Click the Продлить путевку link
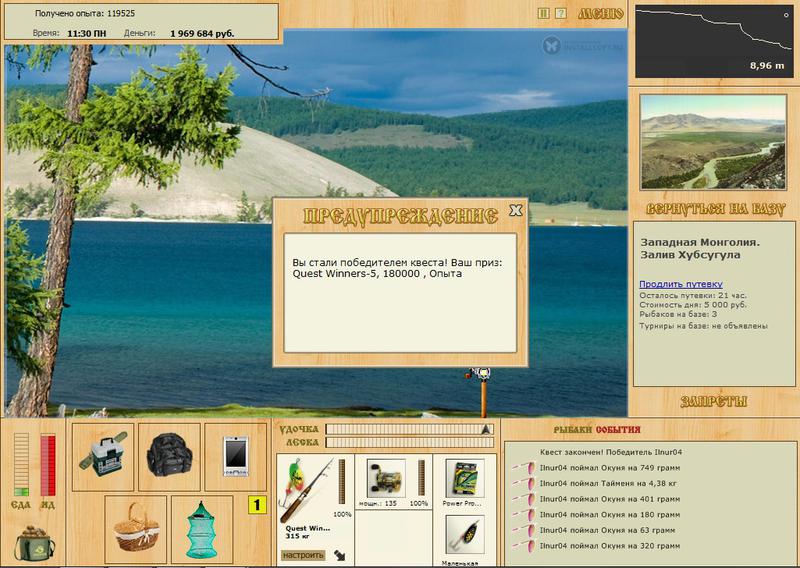 pyautogui.click(x=681, y=284)
